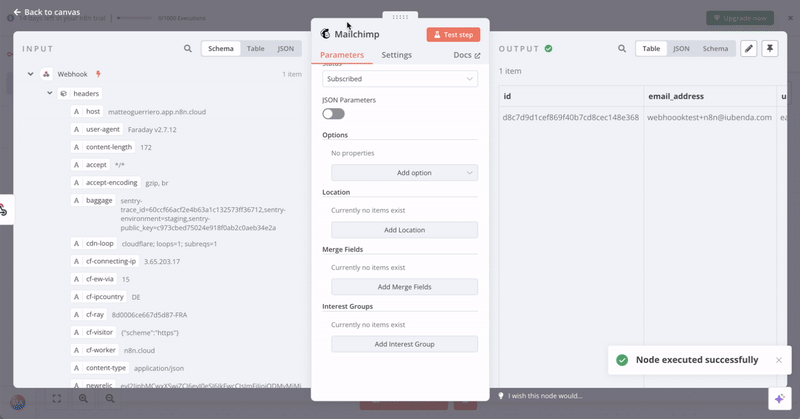Search the output panel with magnifier icon

621,48
